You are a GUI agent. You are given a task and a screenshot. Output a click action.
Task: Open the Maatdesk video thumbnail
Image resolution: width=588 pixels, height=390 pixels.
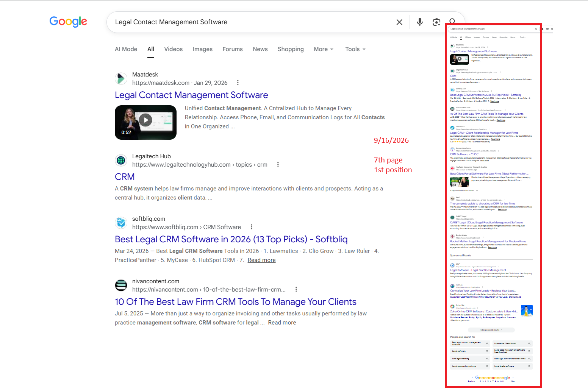pyautogui.click(x=145, y=122)
